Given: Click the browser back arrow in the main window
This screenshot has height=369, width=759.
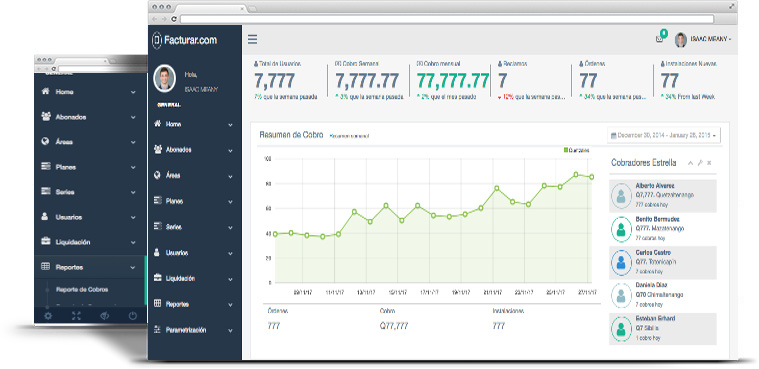Looking at the screenshot, I should [x=154, y=18].
